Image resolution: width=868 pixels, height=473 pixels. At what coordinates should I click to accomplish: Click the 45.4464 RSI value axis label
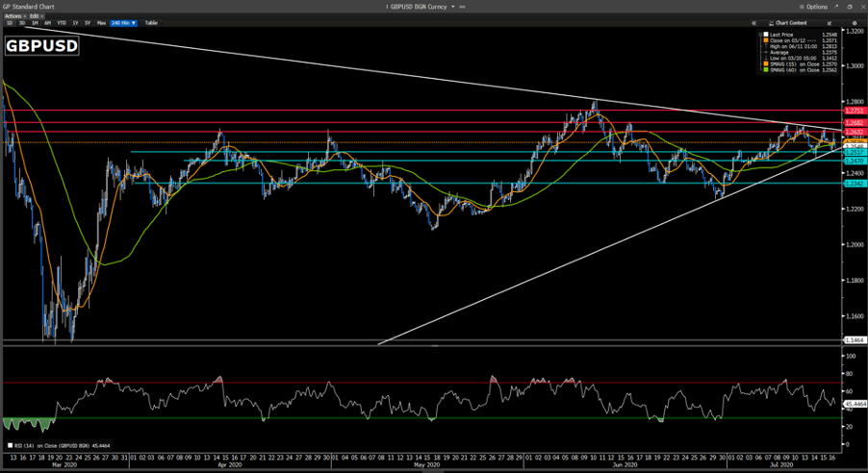click(x=855, y=405)
